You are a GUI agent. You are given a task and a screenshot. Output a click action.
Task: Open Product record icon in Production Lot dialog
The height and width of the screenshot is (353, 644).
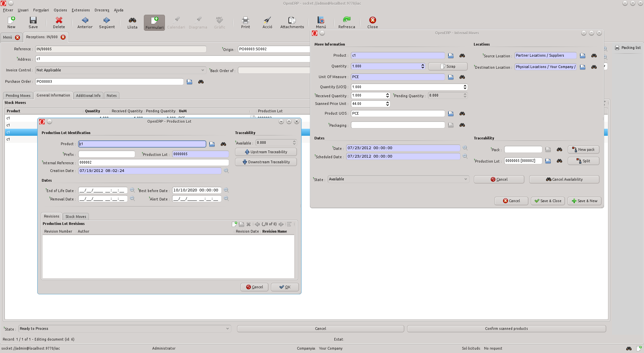[x=212, y=144]
